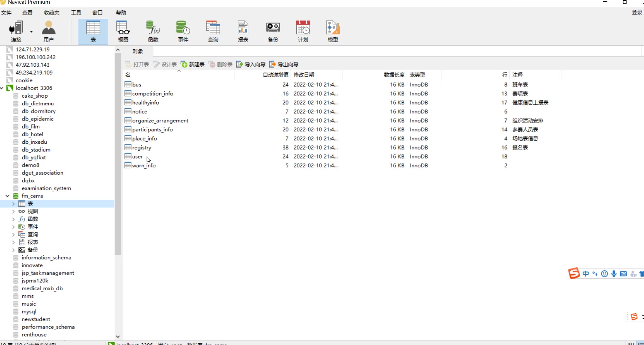Image resolution: width=644 pixels, height=345 pixels.
Task: Launch the 导入向导 import wizard
Action: tap(251, 64)
